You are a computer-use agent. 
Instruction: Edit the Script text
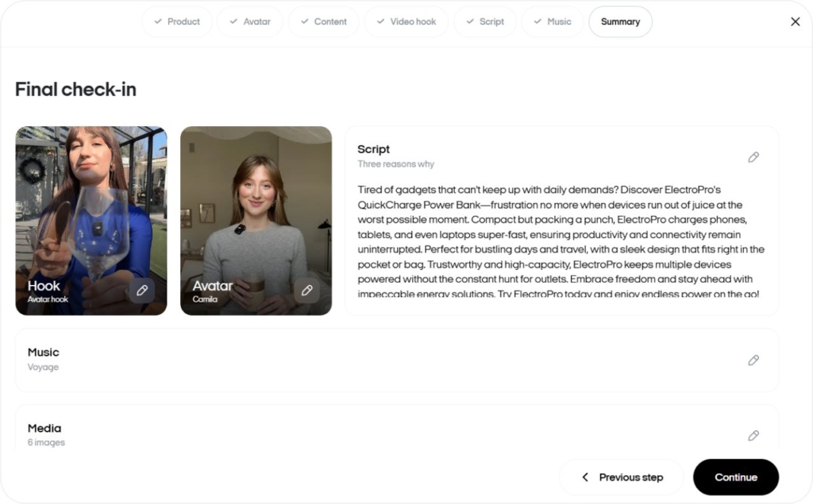pyautogui.click(x=753, y=157)
